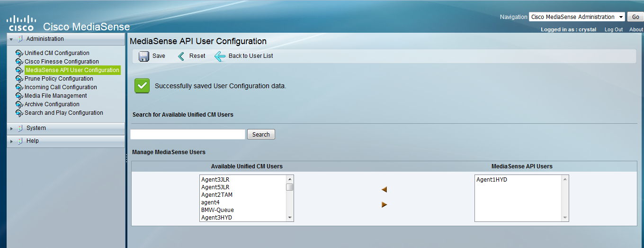Open Prune Policy Configuration
This screenshot has height=248, width=644.
point(59,79)
